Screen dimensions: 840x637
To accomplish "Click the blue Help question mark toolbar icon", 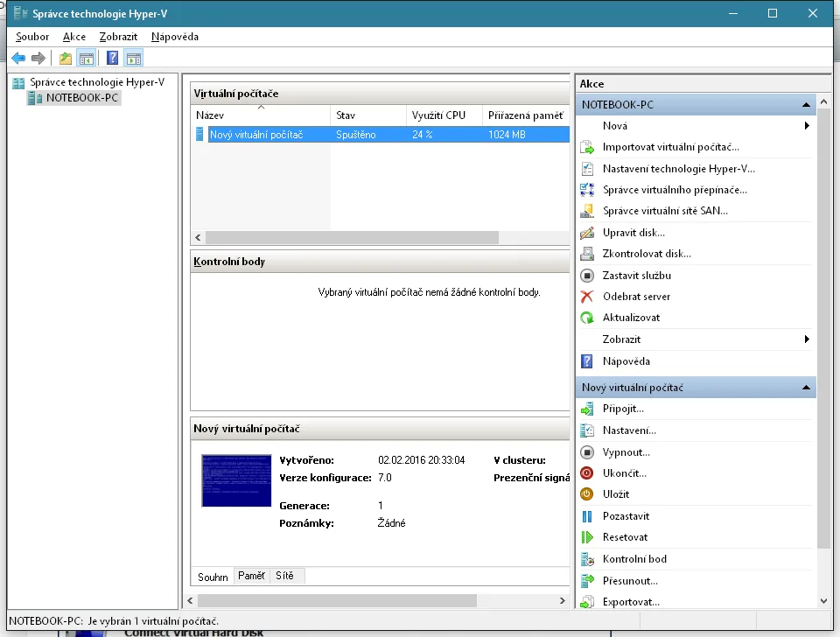I will tap(112, 58).
